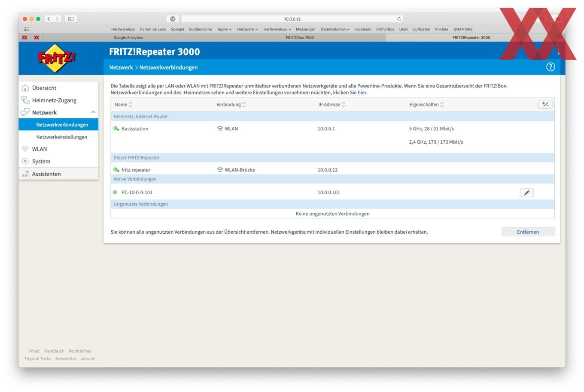Open the Forum de Luxx bookmark
This screenshot has width=584, height=392.
pyautogui.click(x=153, y=29)
